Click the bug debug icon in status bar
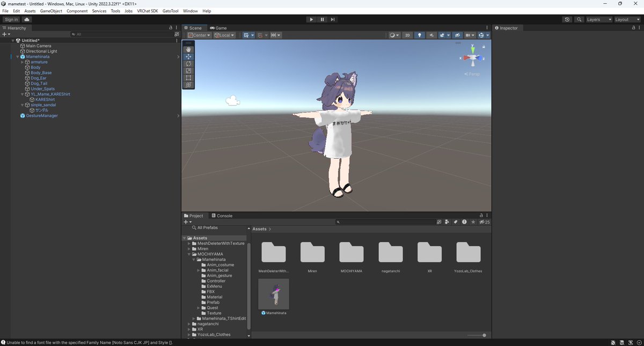The image size is (644, 346). [613, 342]
